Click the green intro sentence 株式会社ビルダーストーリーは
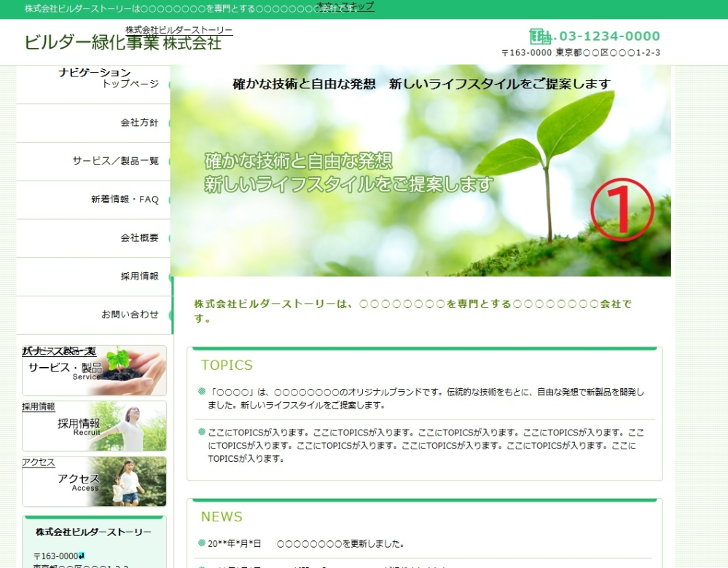 point(412,311)
